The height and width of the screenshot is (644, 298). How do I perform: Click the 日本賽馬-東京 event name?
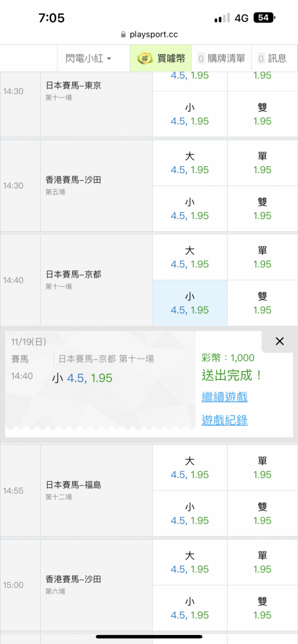(x=74, y=86)
